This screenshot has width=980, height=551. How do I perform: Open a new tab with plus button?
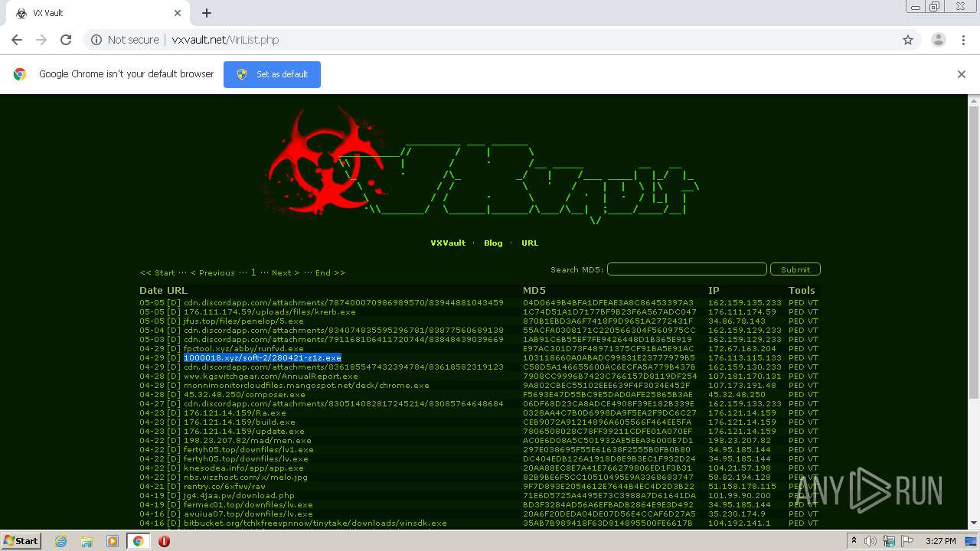[x=207, y=13]
